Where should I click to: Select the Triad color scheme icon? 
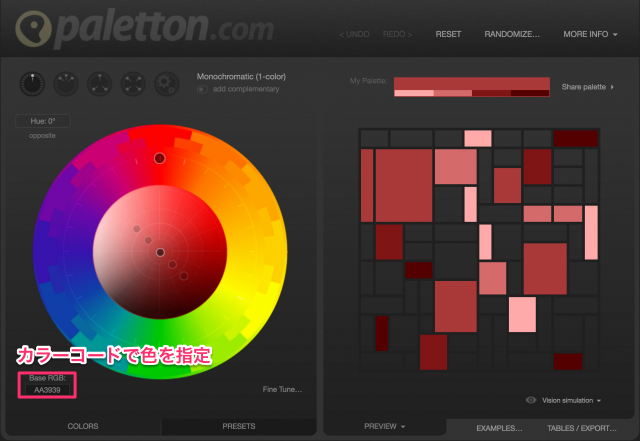[x=100, y=84]
